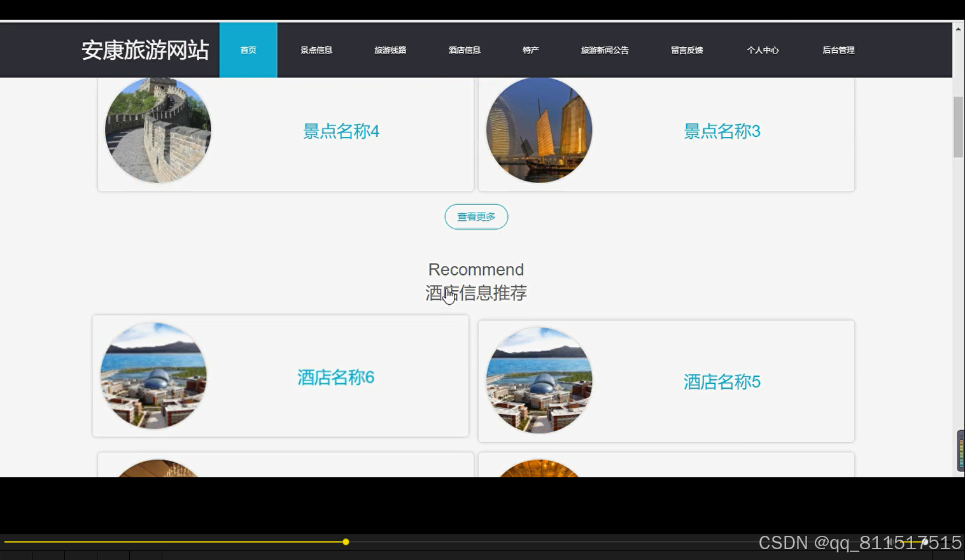
Task: Click the 酒店名称6 hotel thumbnail
Action: 153,377
